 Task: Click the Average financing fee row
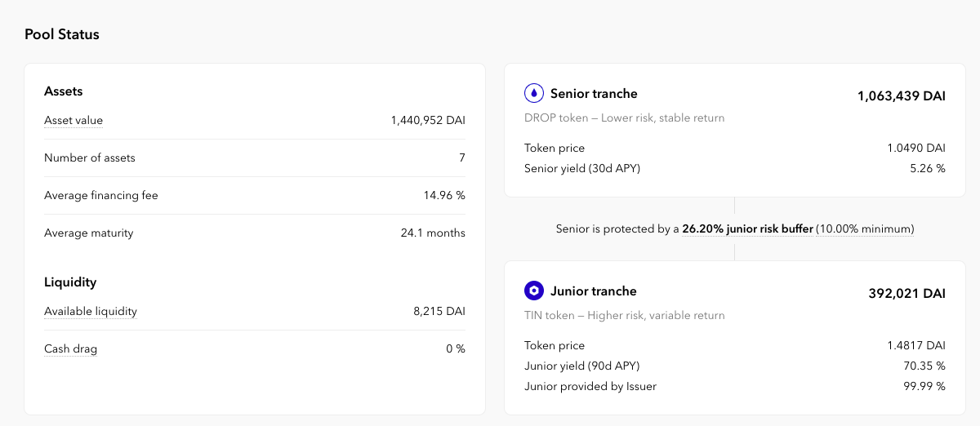tap(255, 196)
